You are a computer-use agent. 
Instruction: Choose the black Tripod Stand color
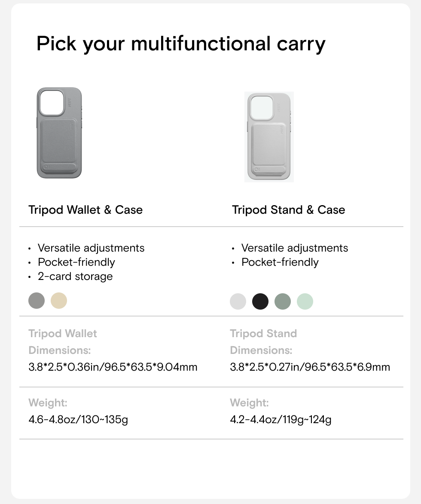coord(260,301)
